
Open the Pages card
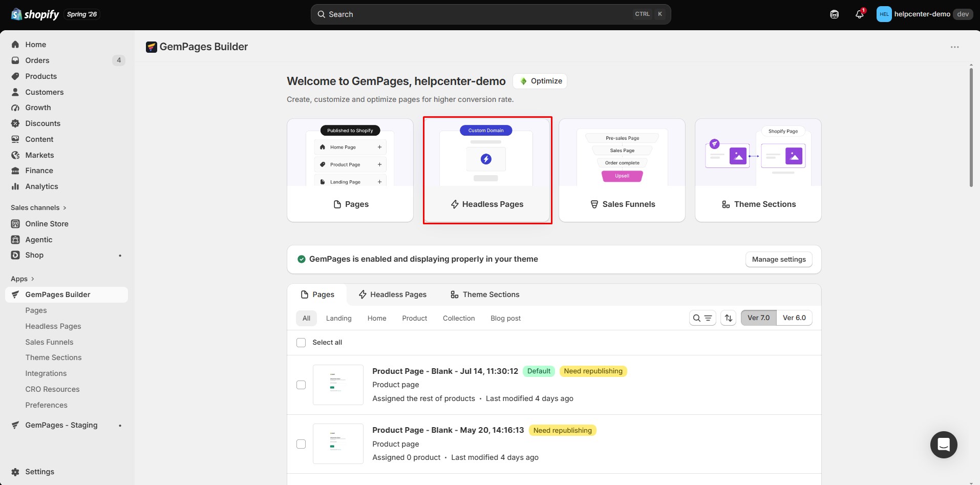pyautogui.click(x=350, y=171)
